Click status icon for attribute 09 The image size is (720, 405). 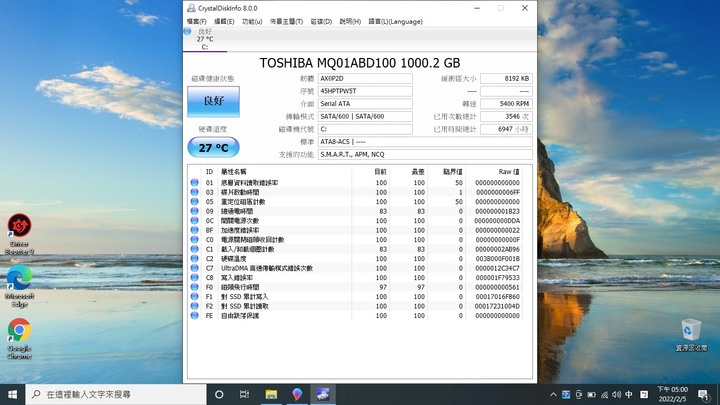[x=195, y=211]
